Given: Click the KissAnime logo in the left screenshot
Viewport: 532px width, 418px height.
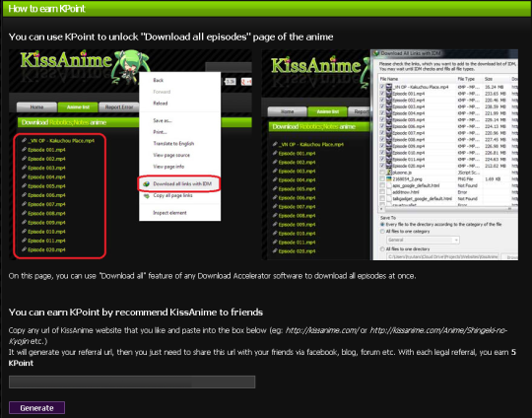Looking at the screenshot, I should (x=66, y=60).
